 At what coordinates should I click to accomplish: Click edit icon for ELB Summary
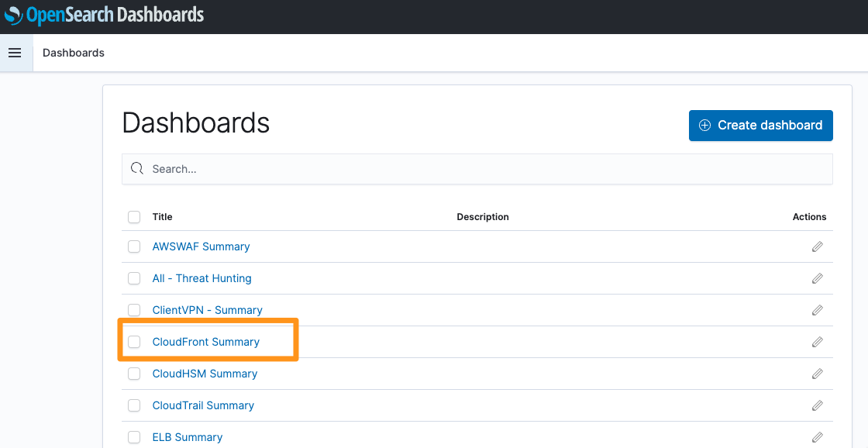click(817, 437)
